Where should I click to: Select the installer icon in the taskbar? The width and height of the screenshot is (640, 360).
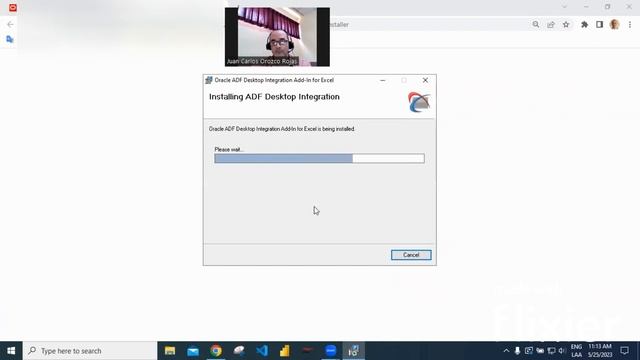point(353,351)
